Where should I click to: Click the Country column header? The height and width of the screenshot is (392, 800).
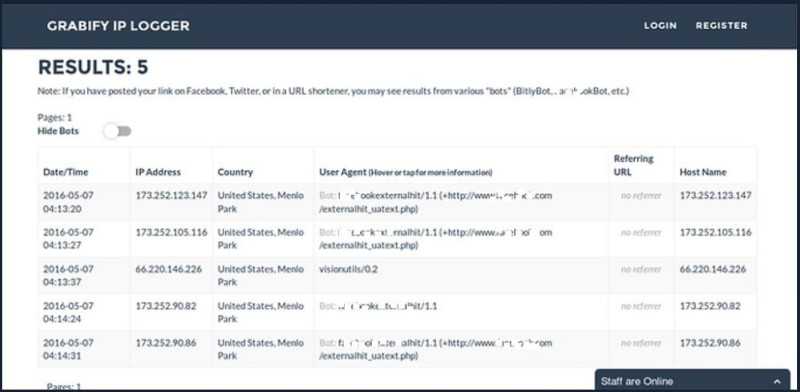click(235, 172)
